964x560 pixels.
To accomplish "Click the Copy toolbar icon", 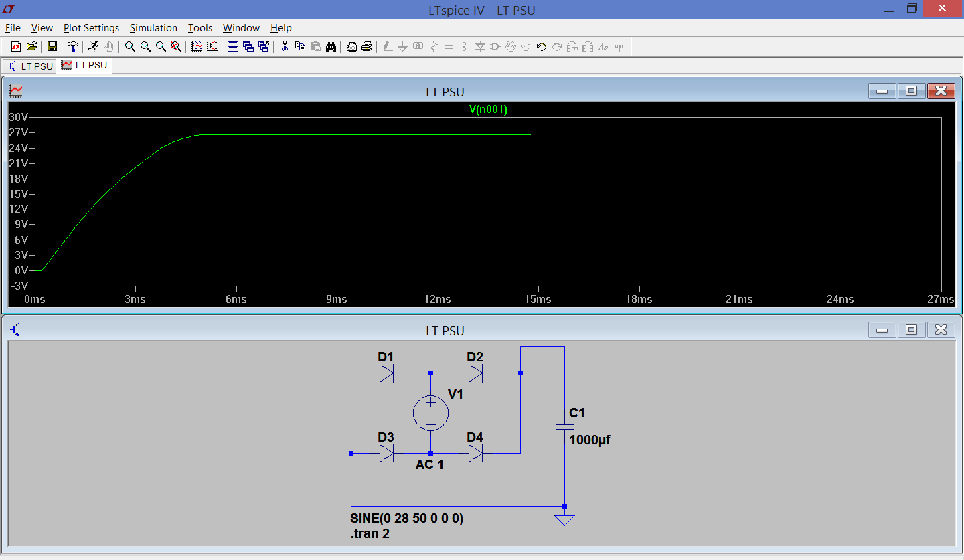I will [300, 47].
